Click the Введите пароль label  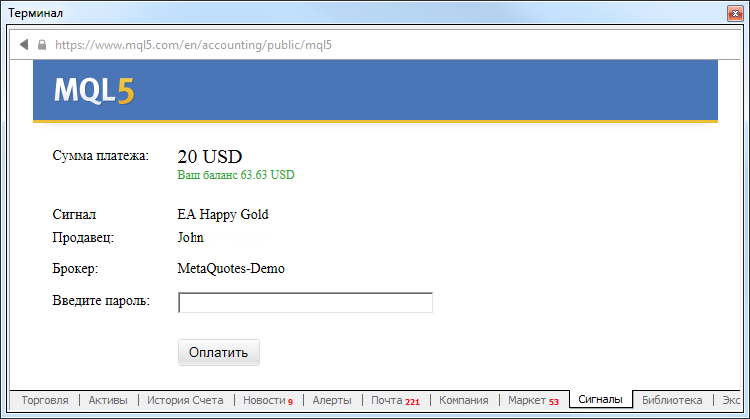pyautogui.click(x=101, y=300)
